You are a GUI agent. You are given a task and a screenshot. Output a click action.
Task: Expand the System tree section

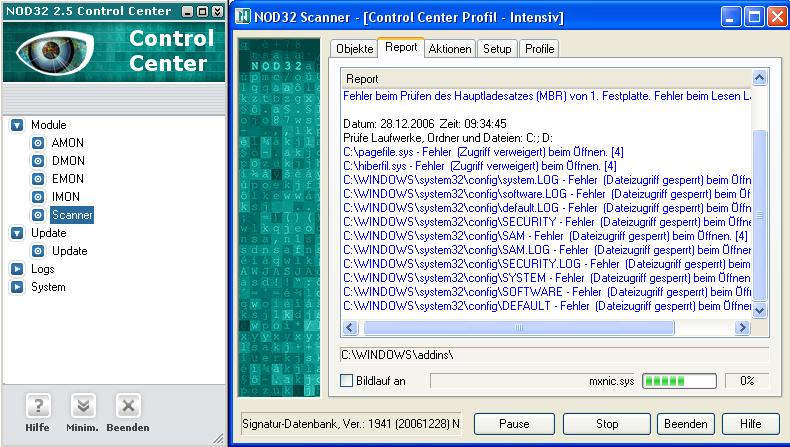click(17, 287)
